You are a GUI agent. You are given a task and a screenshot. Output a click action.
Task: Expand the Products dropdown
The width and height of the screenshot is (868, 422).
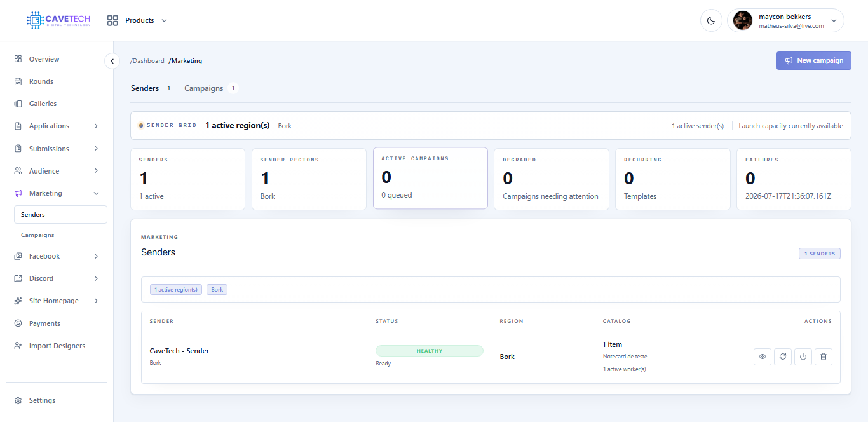[x=137, y=20]
